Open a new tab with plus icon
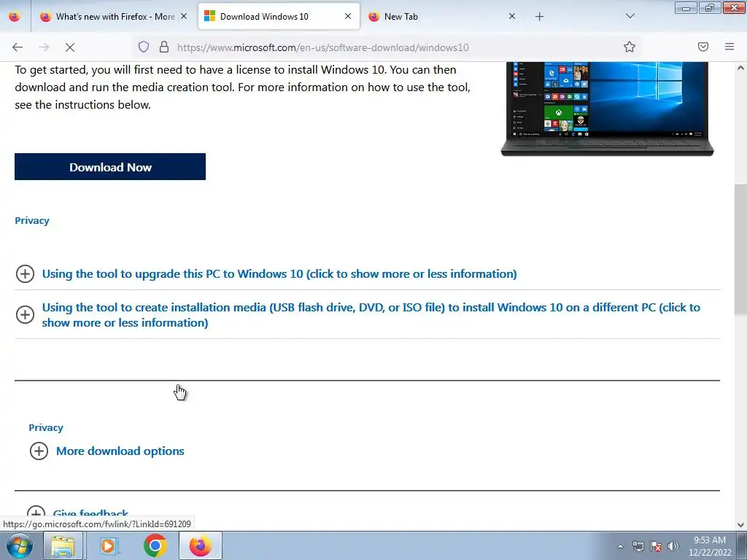The height and width of the screenshot is (560, 747). (x=539, y=17)
